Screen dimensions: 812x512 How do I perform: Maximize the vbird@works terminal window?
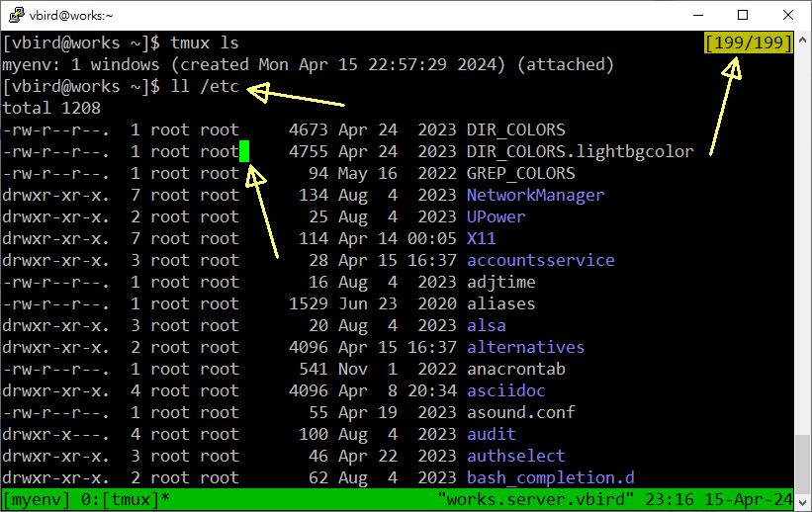[x=743, y=15]
